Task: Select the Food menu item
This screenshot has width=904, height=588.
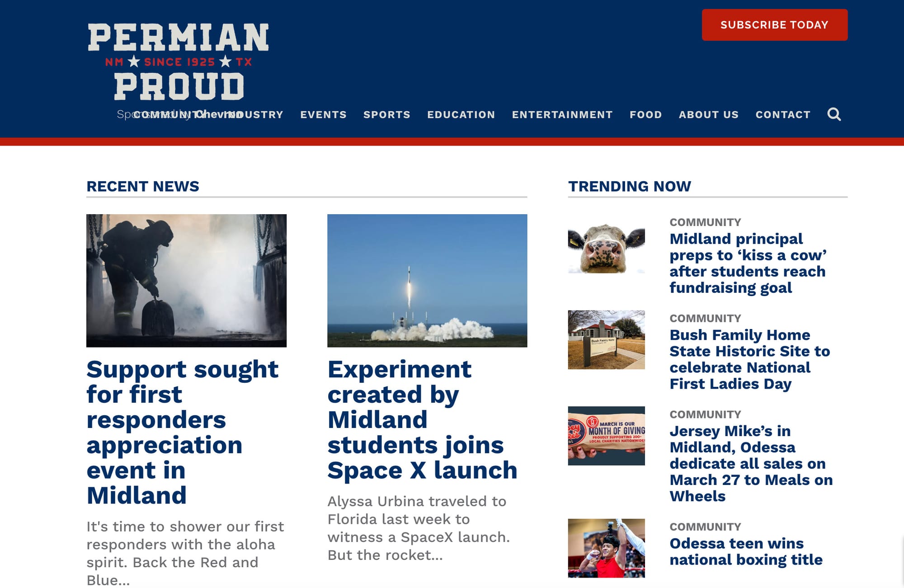Action: 645,115
